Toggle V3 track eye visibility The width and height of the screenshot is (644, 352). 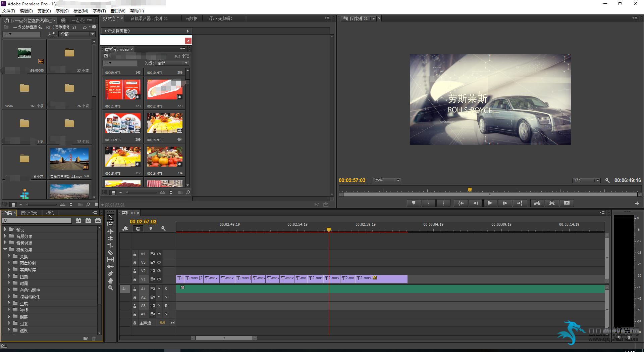(x=159, y=262)
